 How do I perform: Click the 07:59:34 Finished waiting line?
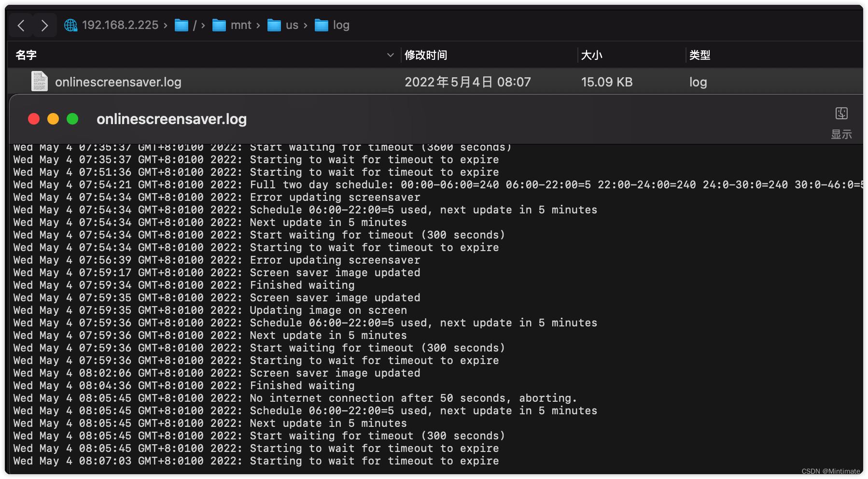pyautogui.click(x=184, y=285)
